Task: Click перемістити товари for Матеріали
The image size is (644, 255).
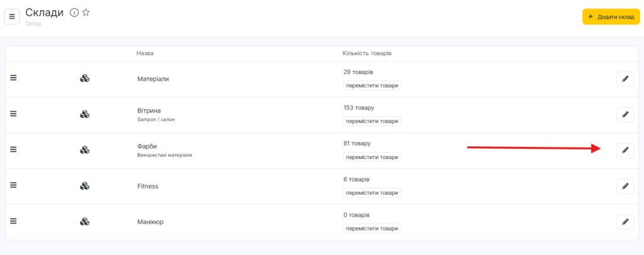Action: click(x=372, y=85)
